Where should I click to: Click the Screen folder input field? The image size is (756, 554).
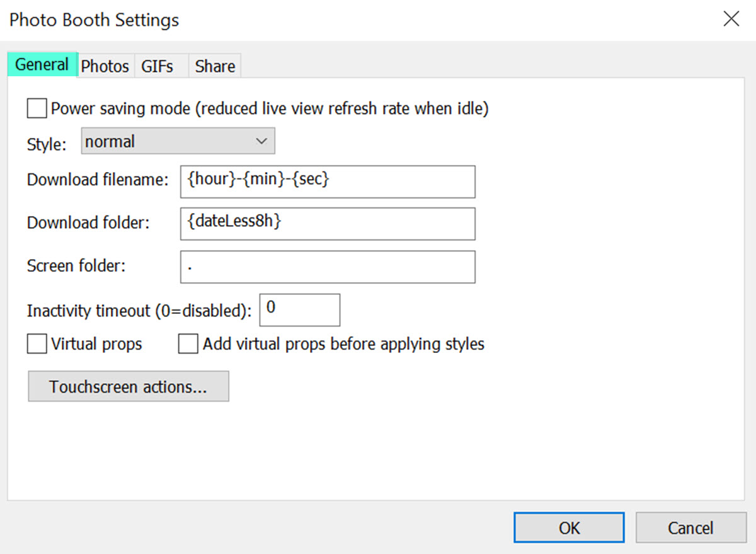click(x=327, y=267)
